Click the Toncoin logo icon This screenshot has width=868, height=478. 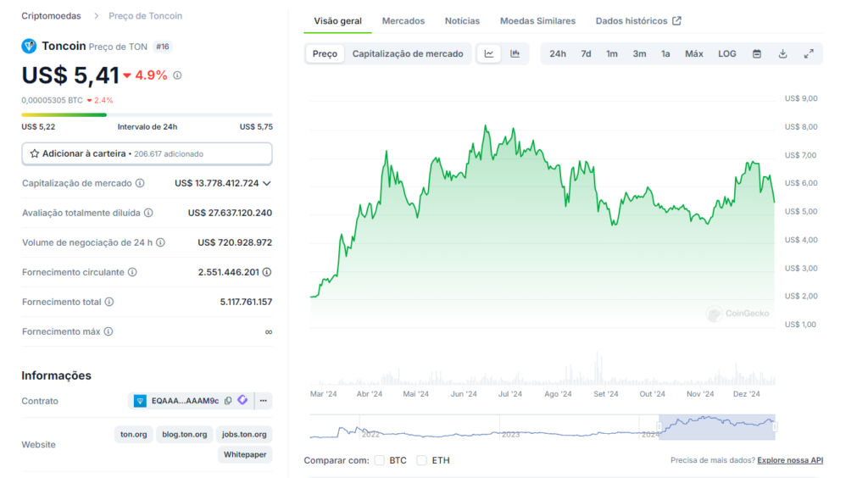pyautogui.click(x=29, y=46)
